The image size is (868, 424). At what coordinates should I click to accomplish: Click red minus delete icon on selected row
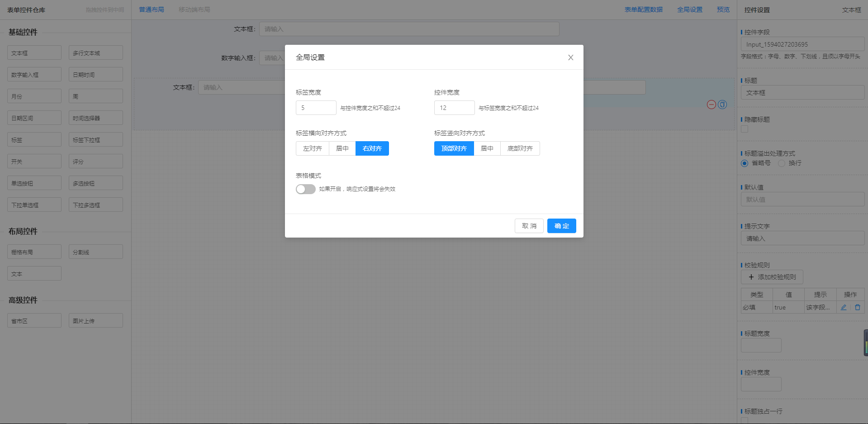click(711, 105)
